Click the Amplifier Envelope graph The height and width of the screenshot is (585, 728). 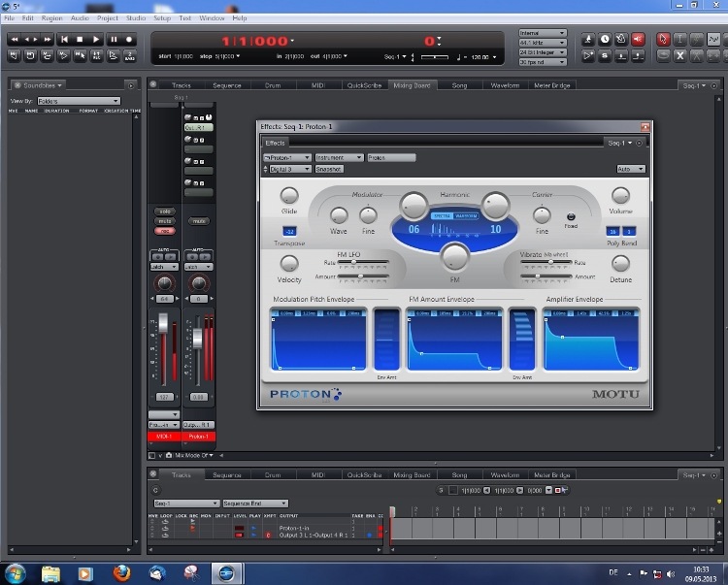tap(591, 340)
